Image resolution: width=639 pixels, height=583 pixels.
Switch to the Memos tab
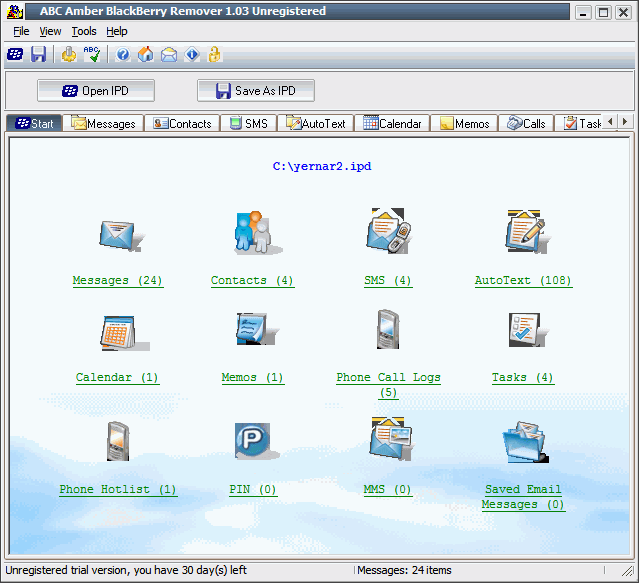click(x=464, y=123)
